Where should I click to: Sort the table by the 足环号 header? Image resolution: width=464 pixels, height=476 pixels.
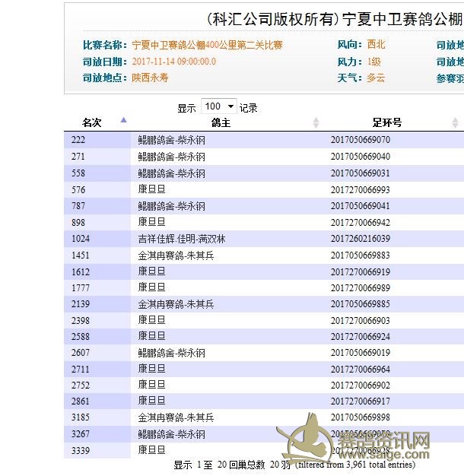click(x=387, y=122)
